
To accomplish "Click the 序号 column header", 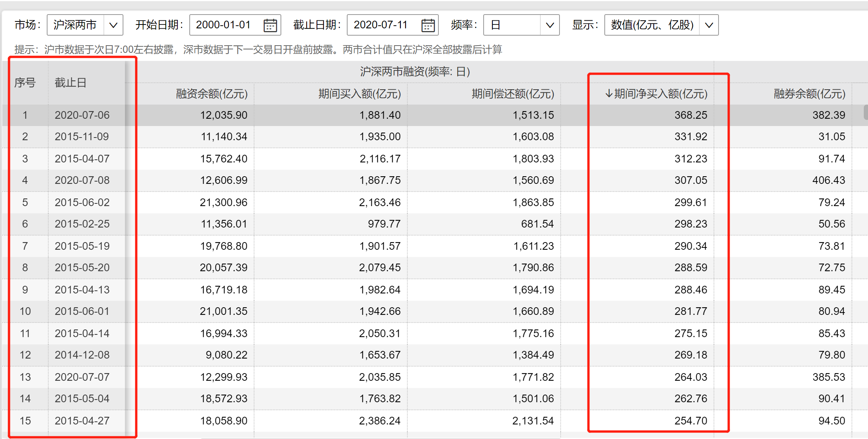I will 25,83.
